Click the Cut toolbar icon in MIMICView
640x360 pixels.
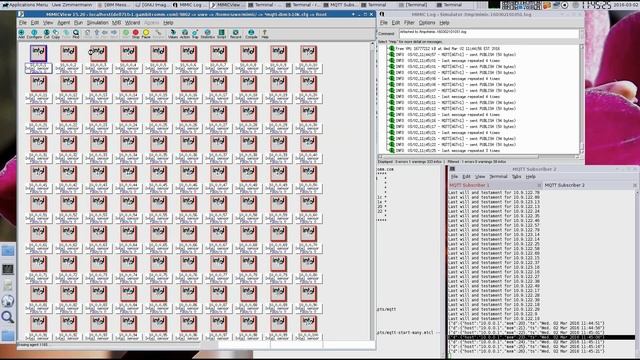point(47,34)
